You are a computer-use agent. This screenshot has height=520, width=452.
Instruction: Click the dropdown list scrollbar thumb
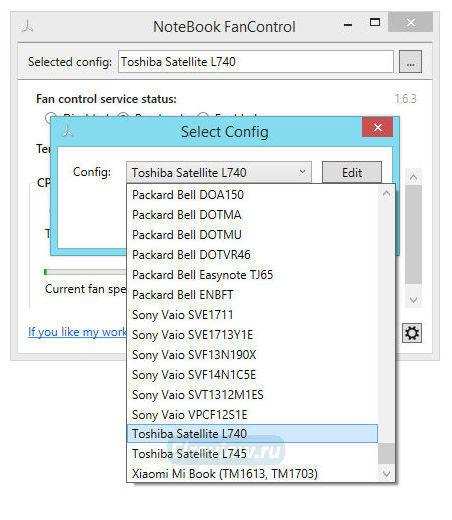pyautogui.click(x=386, y=453)
